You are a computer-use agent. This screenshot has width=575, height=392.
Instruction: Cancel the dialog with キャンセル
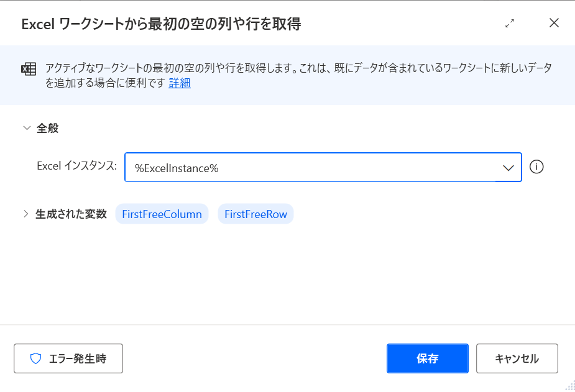[x=517, y=358]
